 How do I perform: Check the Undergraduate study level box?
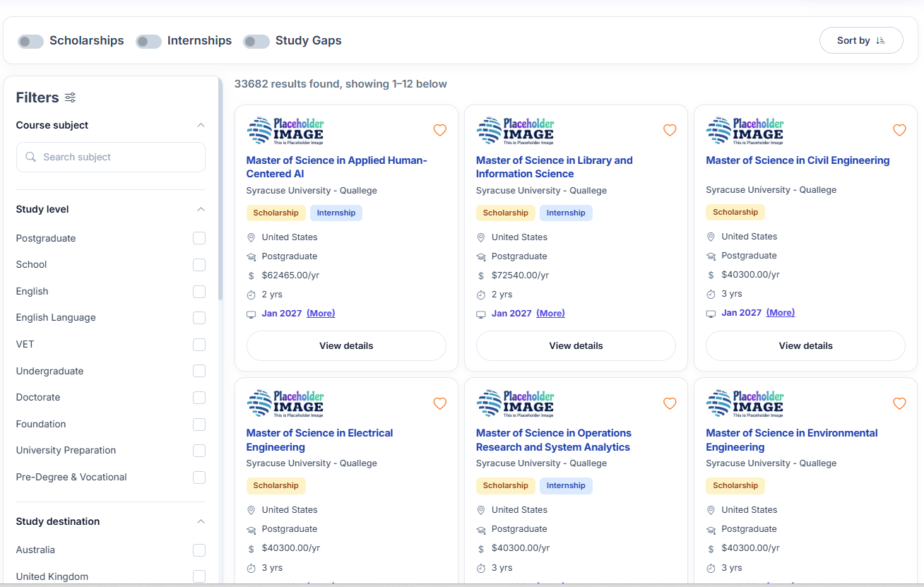point(199,371)
